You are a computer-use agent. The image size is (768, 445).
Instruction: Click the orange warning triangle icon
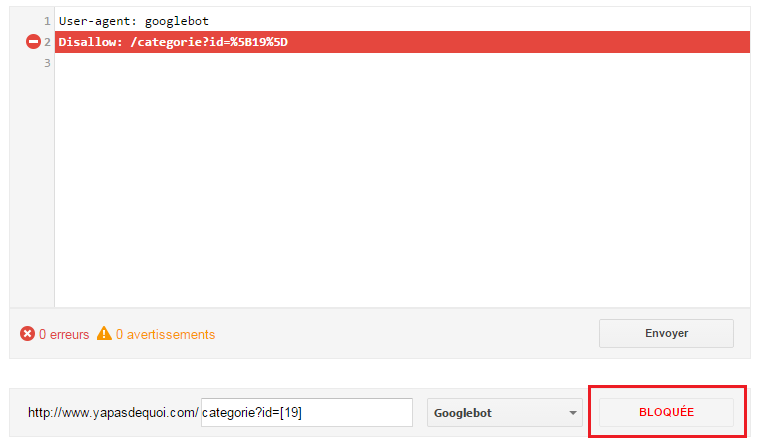[x=104, y=333]
